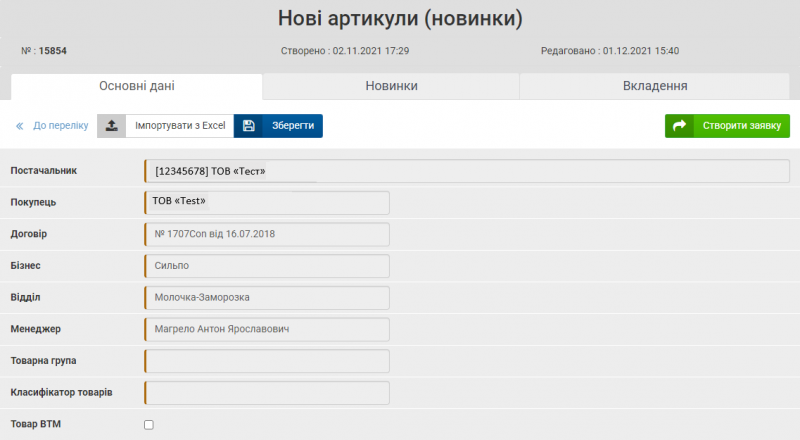Click the empty Класифікатор товарів field
Image resolution: width=800 pixels, height=440 pixels.
[267, 393]
